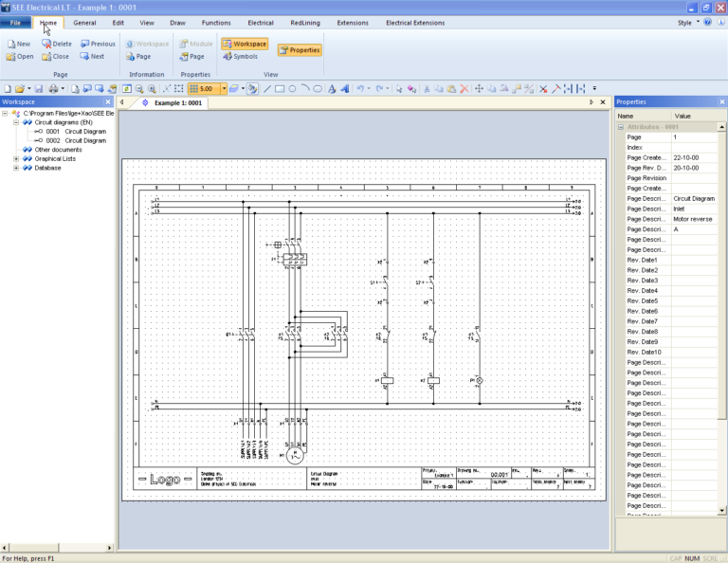This screenshot has height=563, width=728.
Task: Open the Style dropdown
Action: (x=687, y=23)
